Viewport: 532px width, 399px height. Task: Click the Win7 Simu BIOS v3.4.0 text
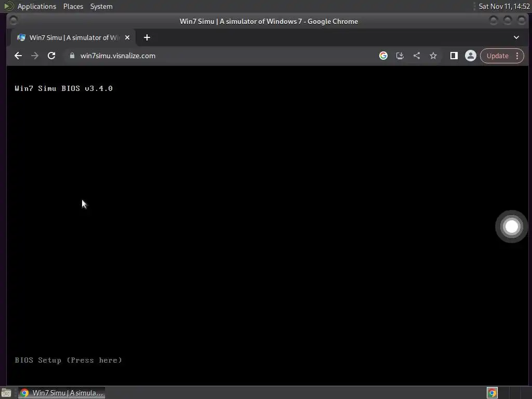coord(63,88)
